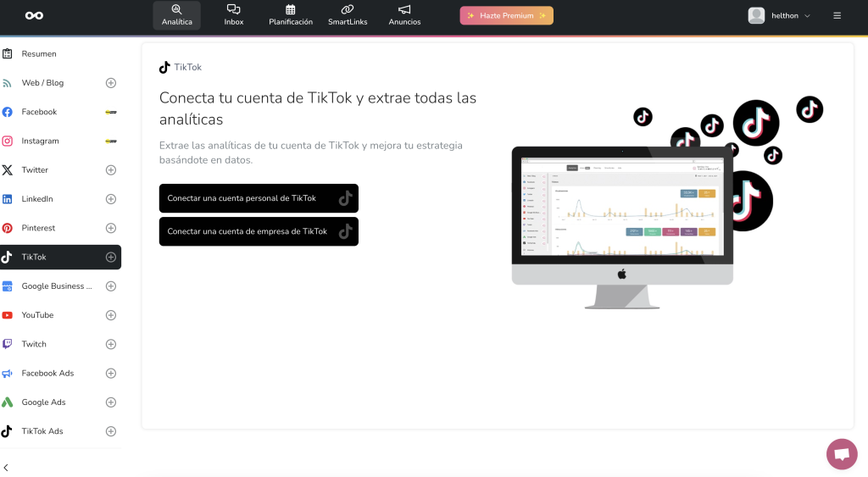
Task: Add a Google Ads connection
Action: pyautogui.click(x=111, y=402)
